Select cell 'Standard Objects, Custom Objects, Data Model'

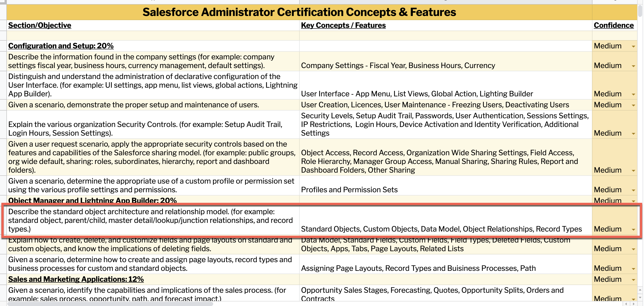(446, 220)
